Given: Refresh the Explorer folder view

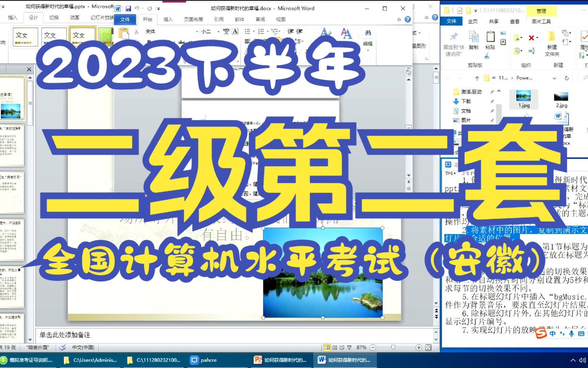Looking at the screenshot, I should (x=567, y=78).
